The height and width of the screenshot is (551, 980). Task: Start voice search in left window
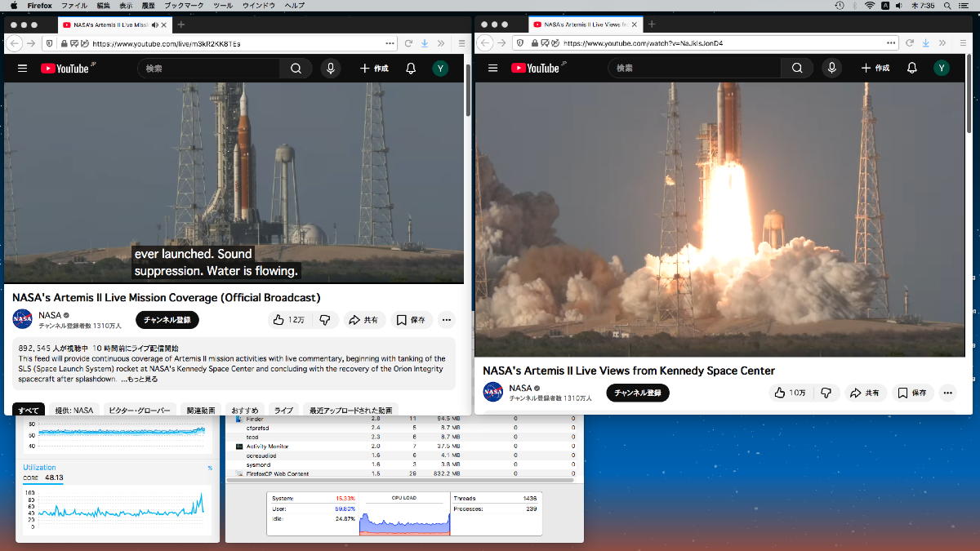click(x=331, y=69)
